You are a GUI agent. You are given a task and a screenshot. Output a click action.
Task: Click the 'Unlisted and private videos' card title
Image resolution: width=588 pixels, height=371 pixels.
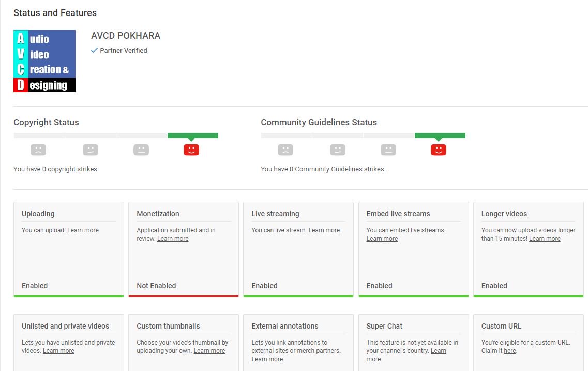tap(65, 326)
